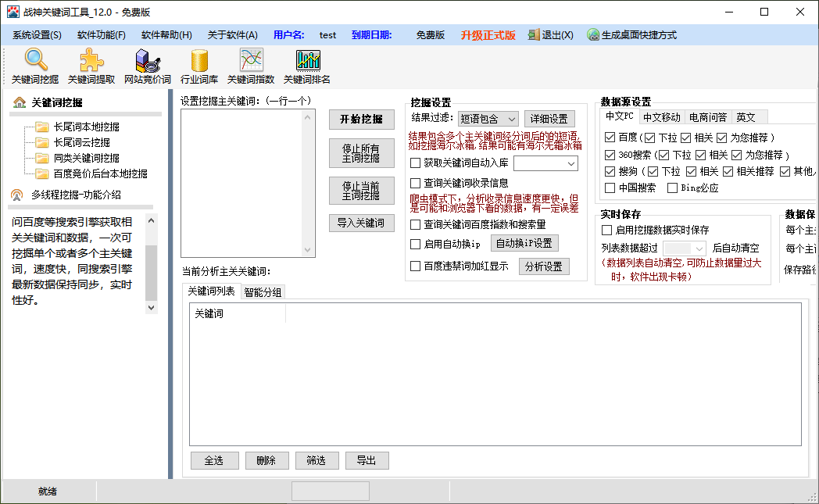Enable 启用自动换ip checkbox

tap(415, 244)
